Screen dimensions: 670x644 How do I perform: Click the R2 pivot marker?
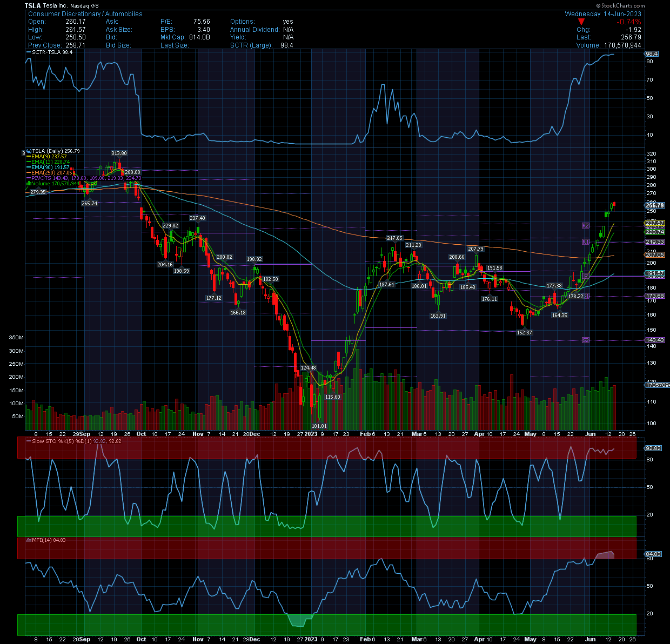point(586,225)
